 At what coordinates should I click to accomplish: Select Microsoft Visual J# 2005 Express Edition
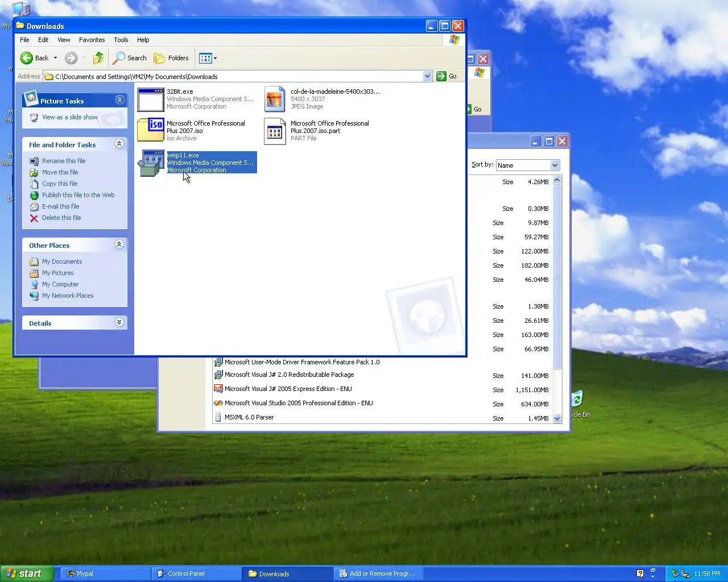[x=288, y=389]
